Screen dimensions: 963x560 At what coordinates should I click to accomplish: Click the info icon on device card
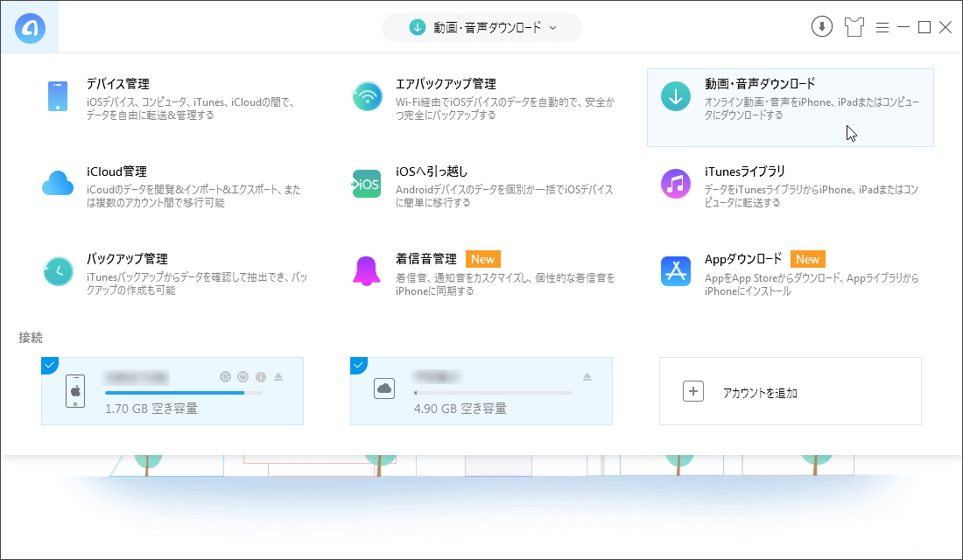pyautogui.click(x=261, y=376)
